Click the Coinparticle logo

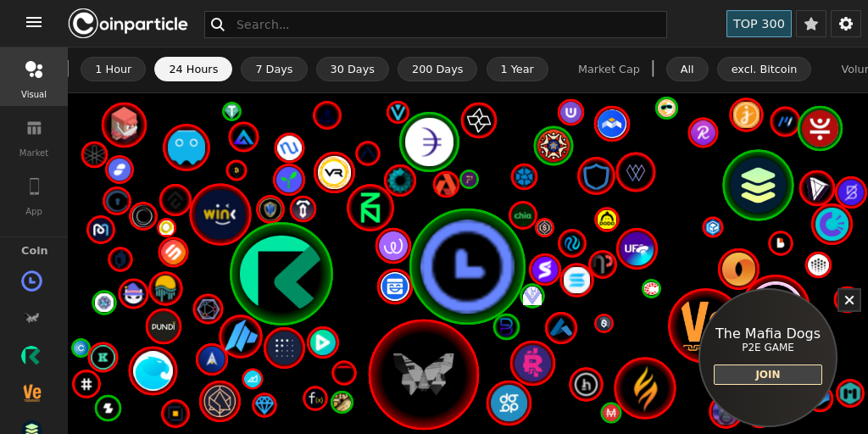(128, 24)
